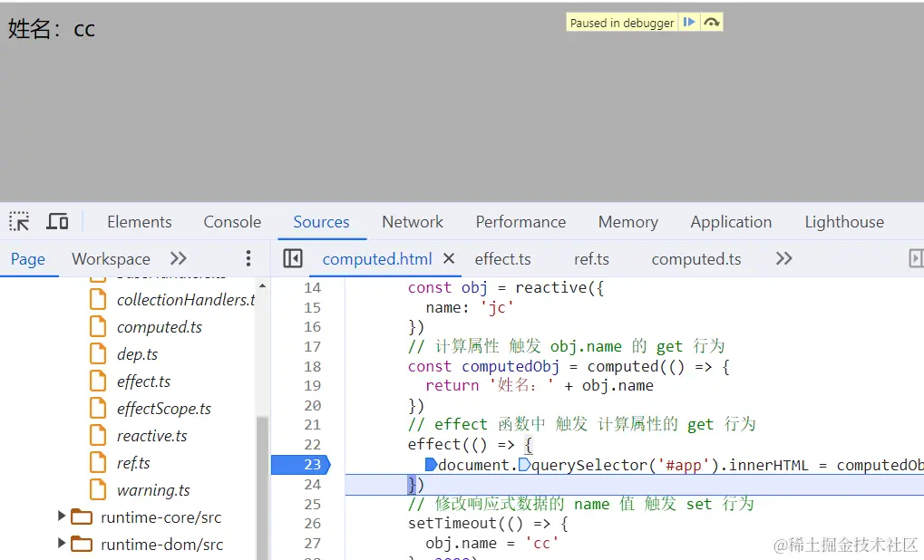Resume script execution in the paused overlay
This screenshot has width=924, height=560.
tap(689, 23)
